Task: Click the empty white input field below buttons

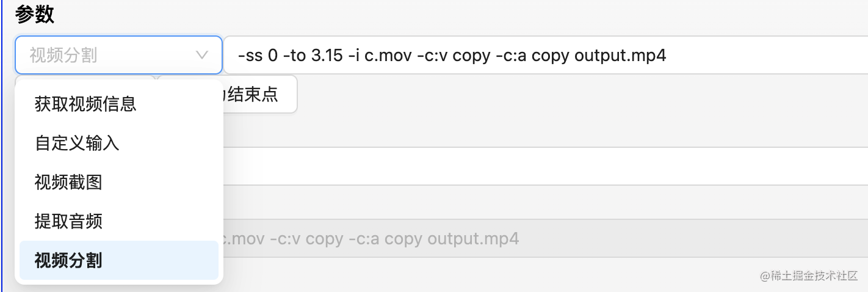Action: (x=546, y=166)
